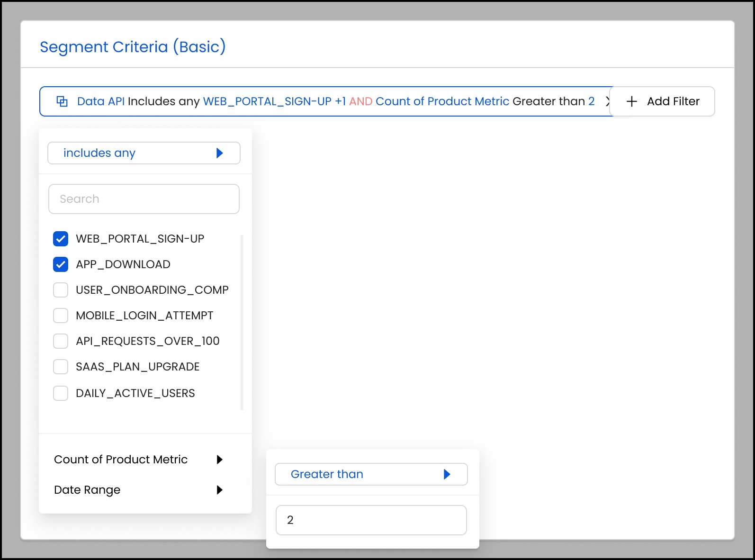Click the plus icon beside Add Filter
Image resolution: width=755 pixels, height=560 pixels.
pyautogui.click(x=631, y=101)
